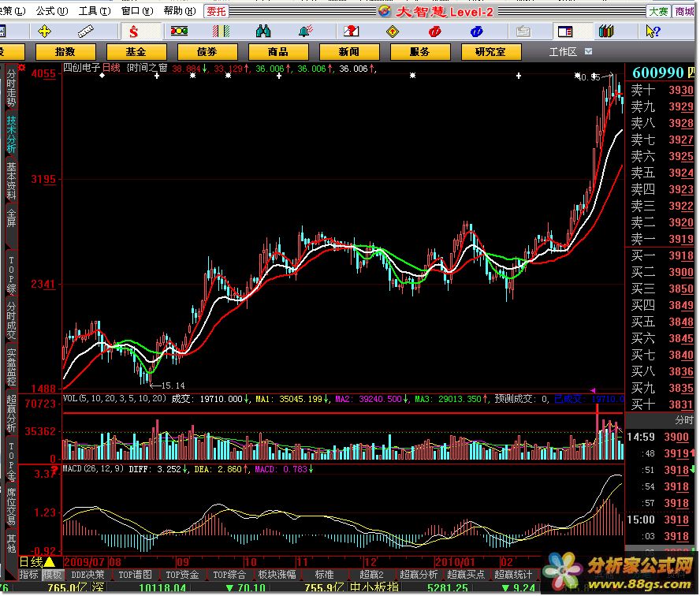Click the red dollar sign icon
The height and width of the screenshot is (596, 700).
[x=133, y=32]
